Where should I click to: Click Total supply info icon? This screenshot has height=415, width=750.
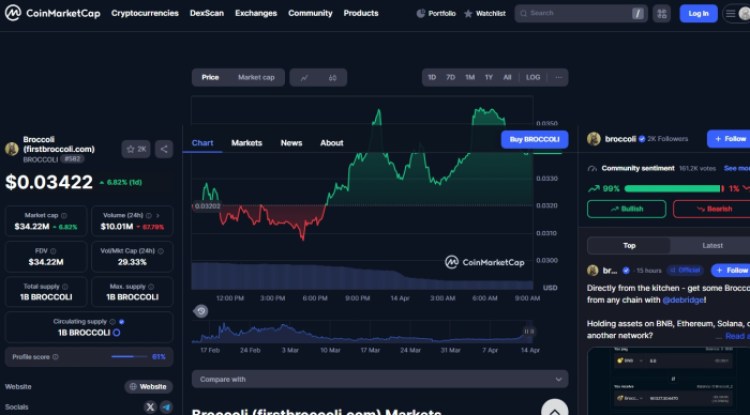(65, 286)
